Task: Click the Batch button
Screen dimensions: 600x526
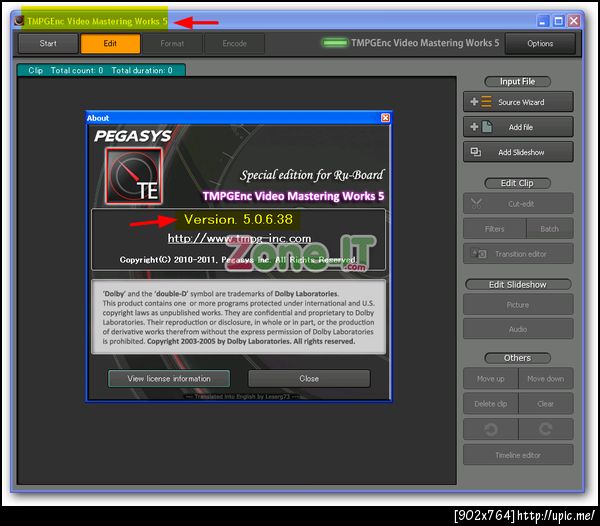Action: pyautogui.click(x=549, y=229)
